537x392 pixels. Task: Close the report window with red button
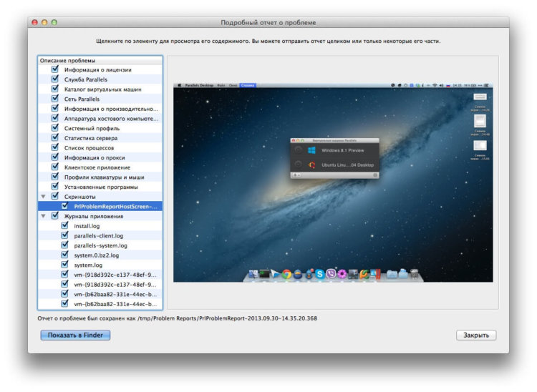pos(34,22)
